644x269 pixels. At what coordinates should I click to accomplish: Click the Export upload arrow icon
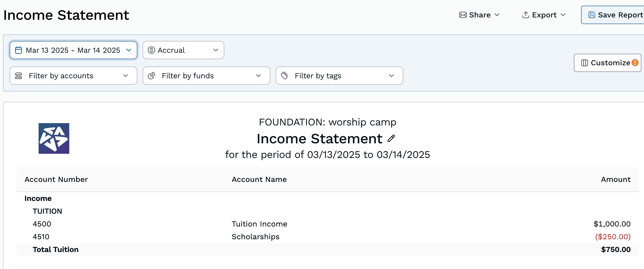pyautogui.click(x=525, y=15)
